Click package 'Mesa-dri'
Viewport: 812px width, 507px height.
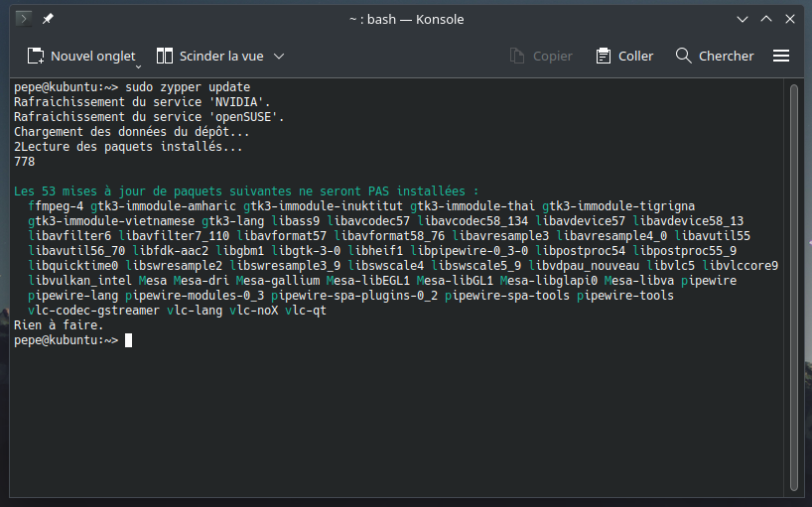[x=201, y=281]
